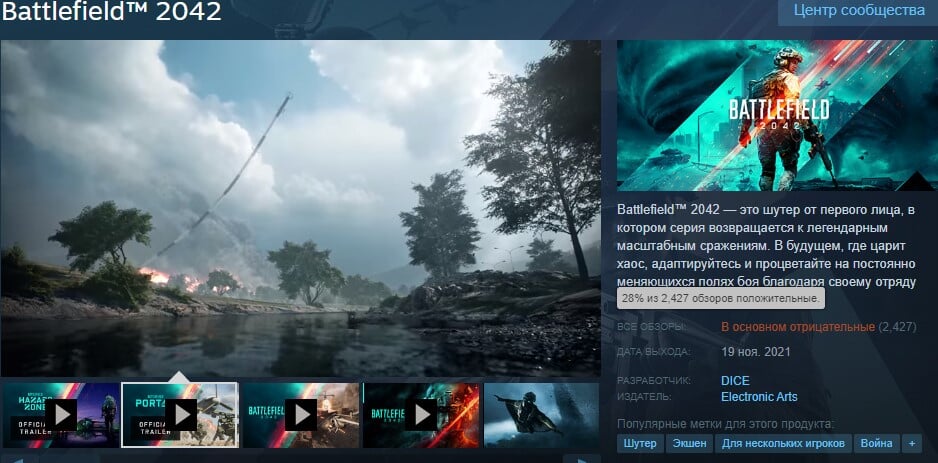Image resolution: width=938 pixels, height=463 pixels.
Task: Open the Electronic Arts publisher page
Action: 759,397
